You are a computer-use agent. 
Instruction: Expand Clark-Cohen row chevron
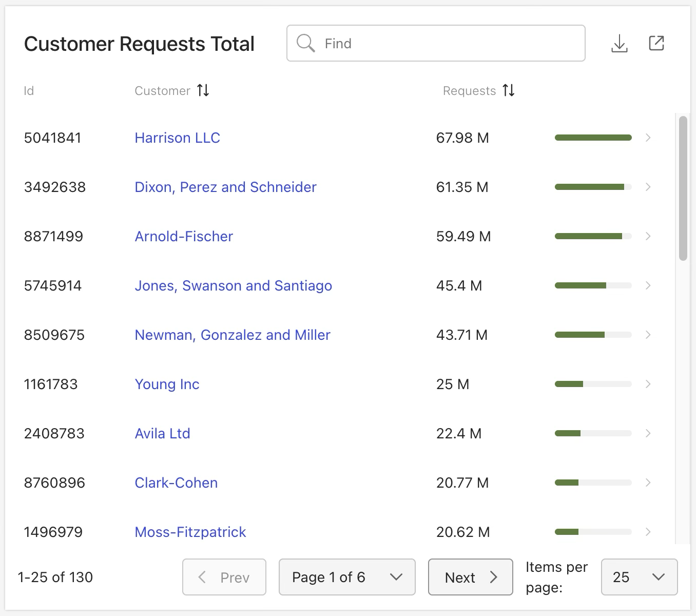(648, 483)
